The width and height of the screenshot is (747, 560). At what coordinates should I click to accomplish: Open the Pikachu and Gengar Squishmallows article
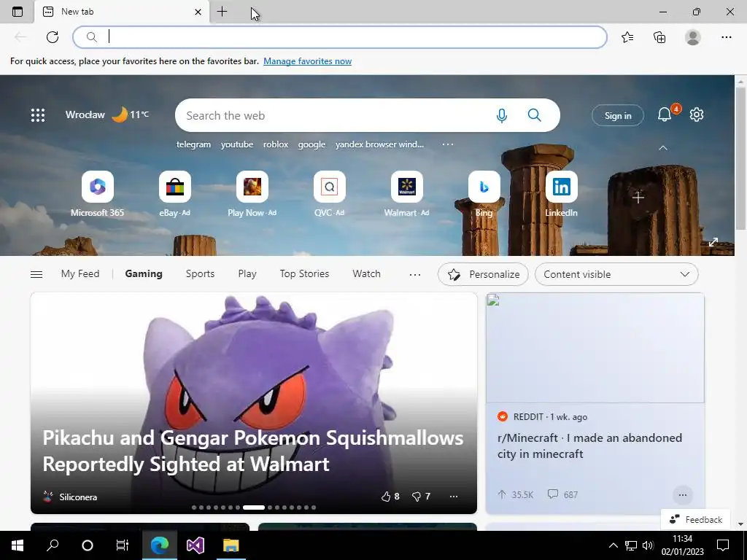click(x=253, y=451)
